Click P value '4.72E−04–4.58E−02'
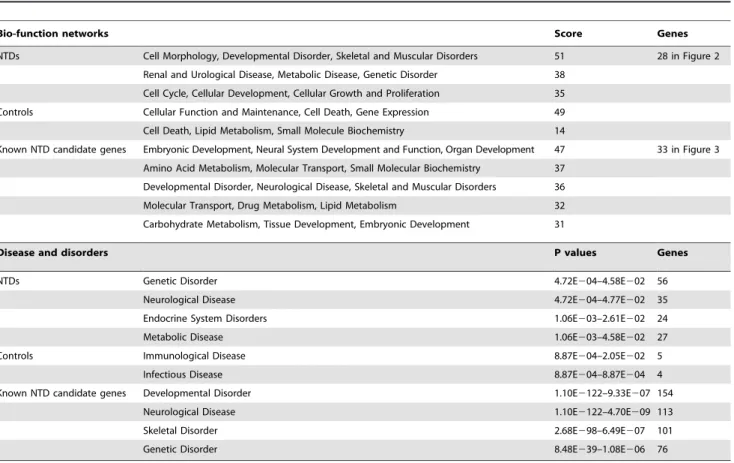Image resolution: width=734 pixels, height=463 pixels. pyautogui.click(x=599, y=281)
